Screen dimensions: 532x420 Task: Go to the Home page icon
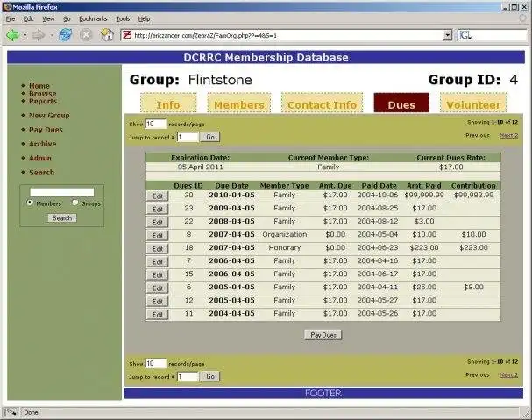(107, 35)
